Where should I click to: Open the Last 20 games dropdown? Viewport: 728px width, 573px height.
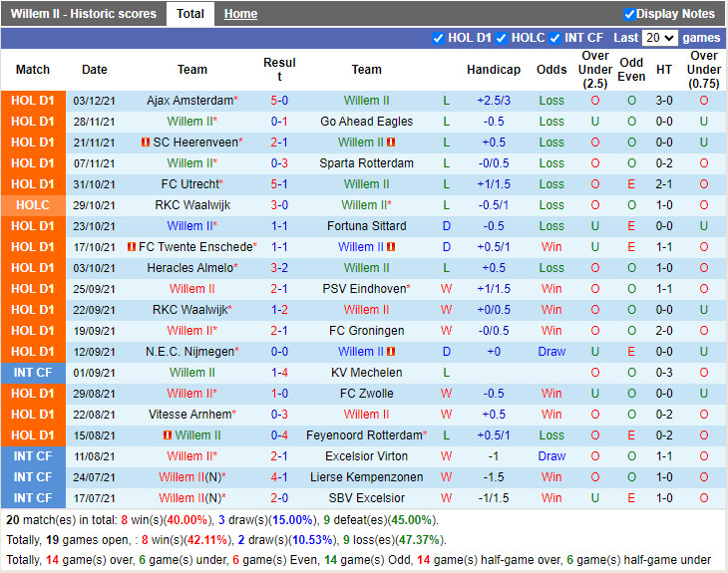point(660,38)
